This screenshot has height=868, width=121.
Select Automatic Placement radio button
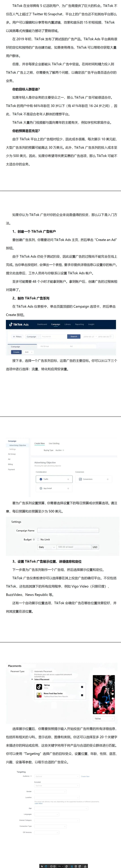click(x=32, y=671)
